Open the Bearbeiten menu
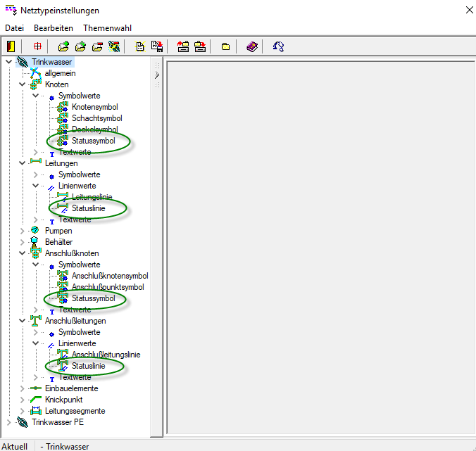The image size is (476, 451). click(53, 27)
